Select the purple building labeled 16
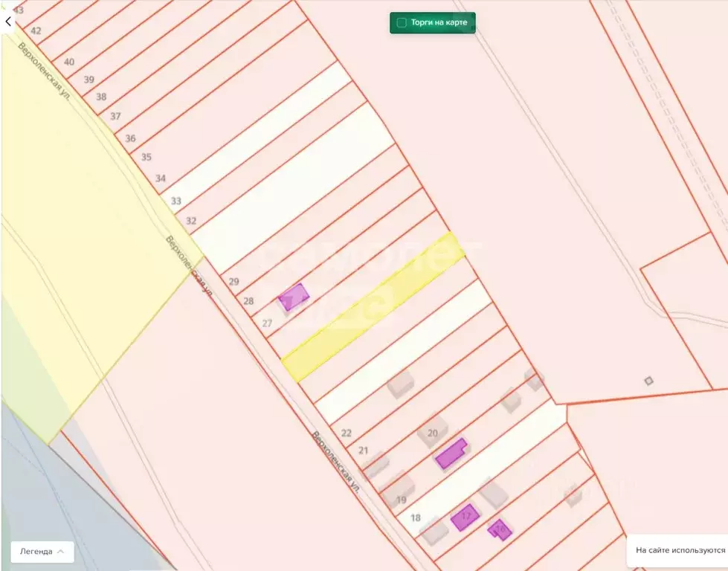728x571 pixels. point(500,529)
